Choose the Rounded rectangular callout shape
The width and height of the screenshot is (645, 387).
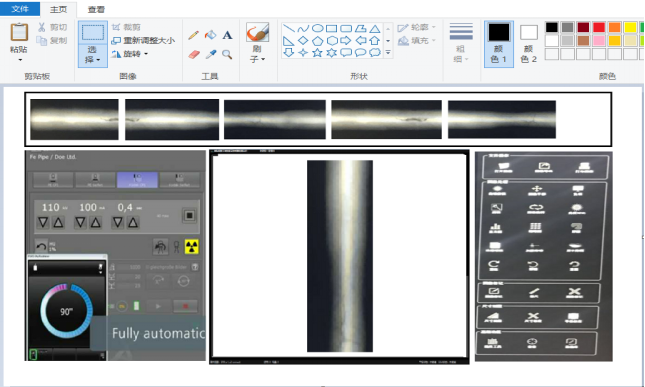point(346,53)
